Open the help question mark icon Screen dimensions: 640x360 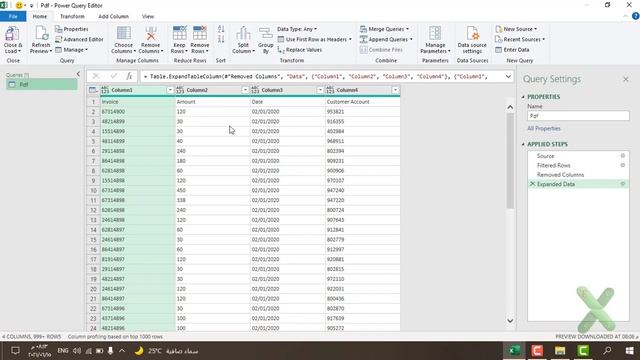(635, 16)
